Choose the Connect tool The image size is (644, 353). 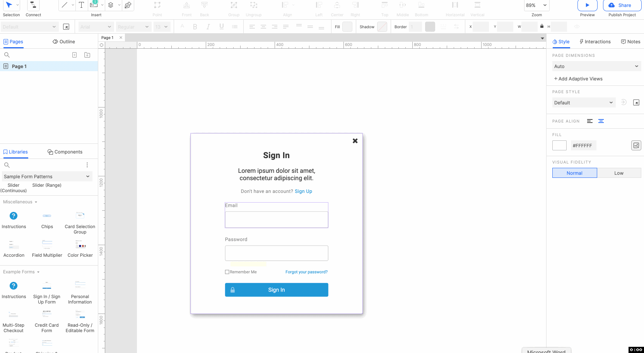[33, 5]
